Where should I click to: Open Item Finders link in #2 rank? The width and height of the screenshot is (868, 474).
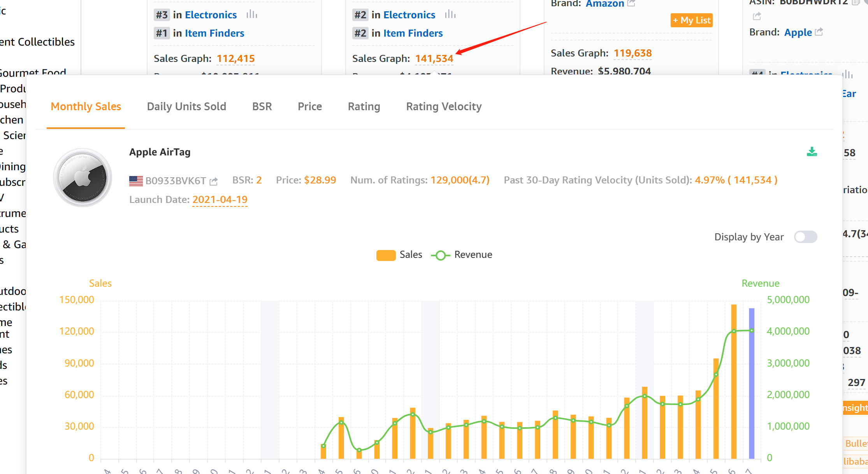(413, 33)
